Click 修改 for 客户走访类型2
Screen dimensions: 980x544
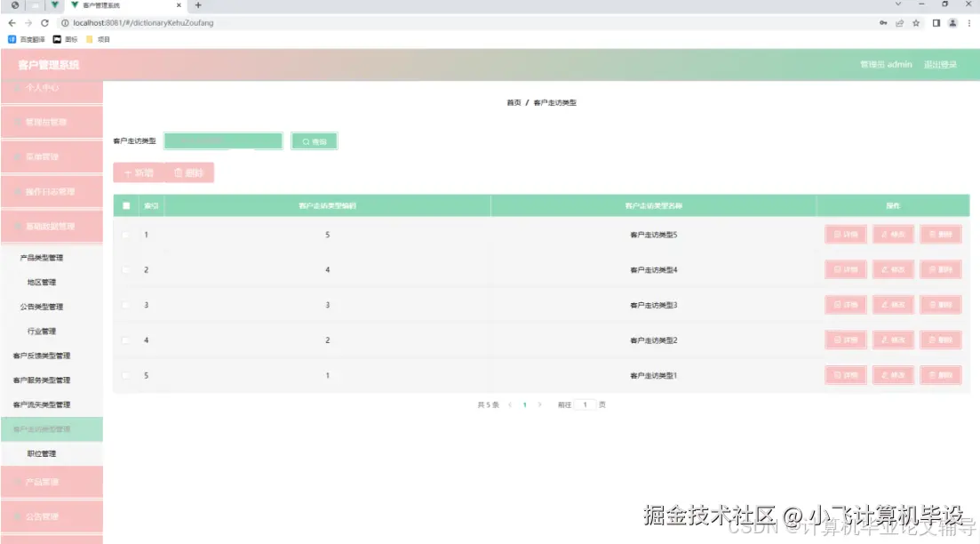click(893, 340)
